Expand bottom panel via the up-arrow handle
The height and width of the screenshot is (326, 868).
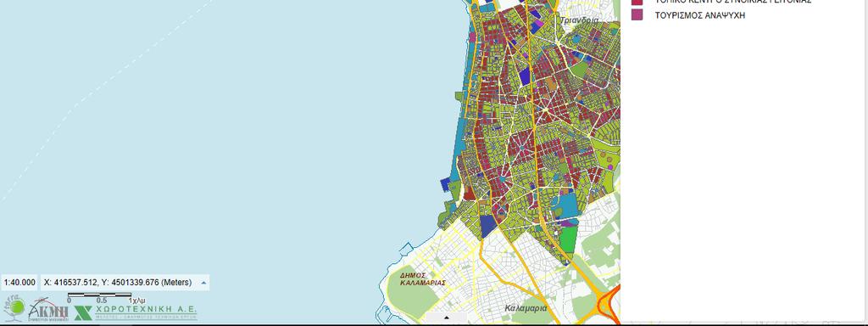446,318
